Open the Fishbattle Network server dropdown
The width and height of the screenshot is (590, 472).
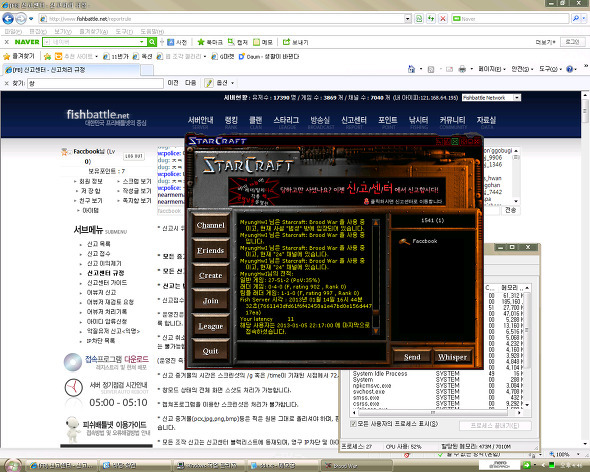pyautogui.click(x=517, y=97)
